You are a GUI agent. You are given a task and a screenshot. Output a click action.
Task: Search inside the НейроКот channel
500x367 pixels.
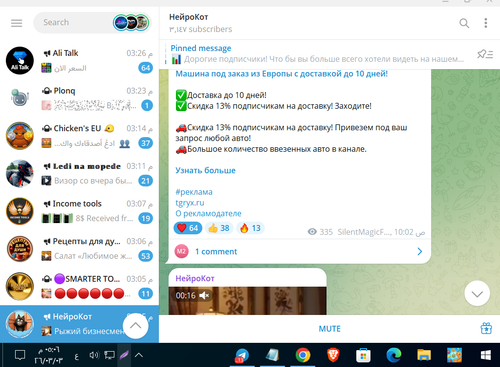(x=464, y=23)
